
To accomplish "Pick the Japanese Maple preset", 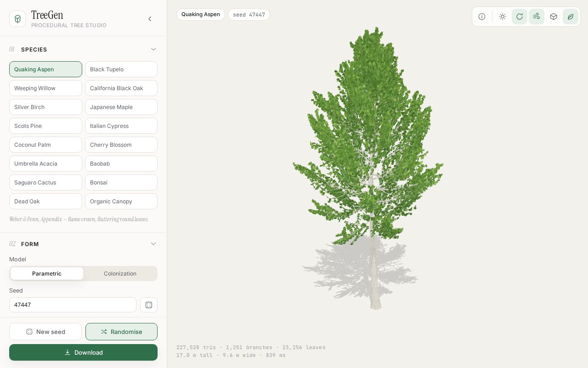I will 121,107.
